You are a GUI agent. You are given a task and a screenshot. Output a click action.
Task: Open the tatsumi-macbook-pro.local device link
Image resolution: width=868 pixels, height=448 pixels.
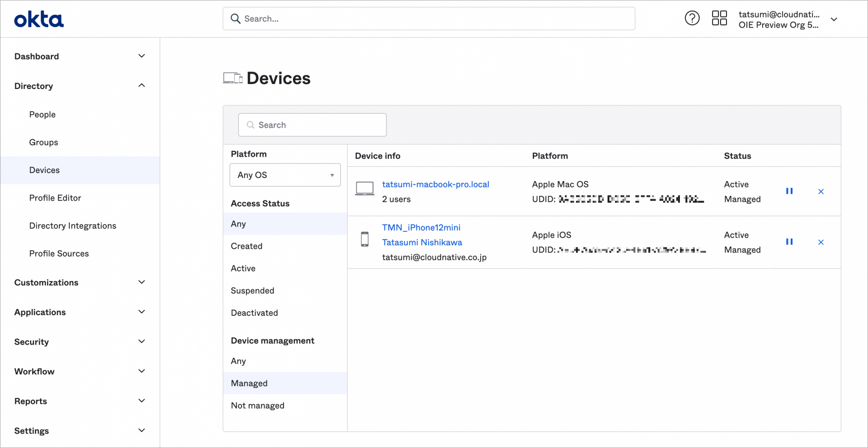pos(435,184)
